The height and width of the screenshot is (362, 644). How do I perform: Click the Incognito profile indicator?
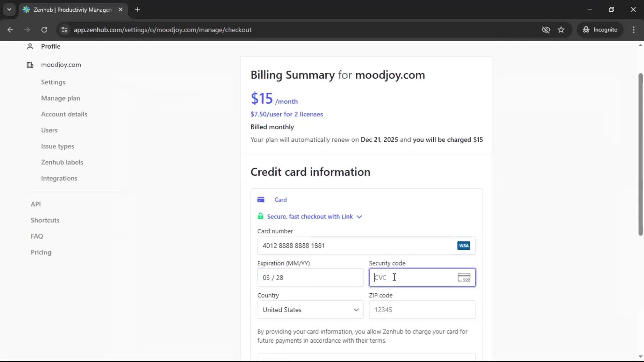(x=600, y=29)
